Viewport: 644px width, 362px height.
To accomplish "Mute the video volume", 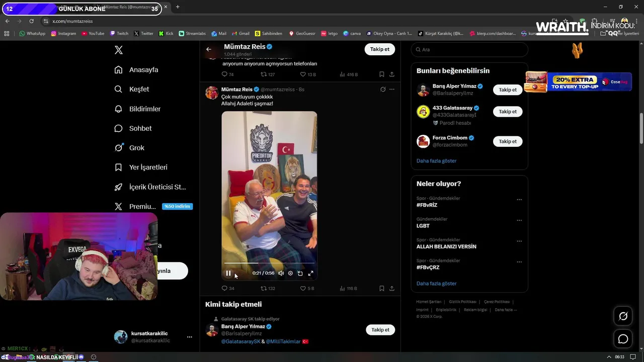I will pos(281,273).
